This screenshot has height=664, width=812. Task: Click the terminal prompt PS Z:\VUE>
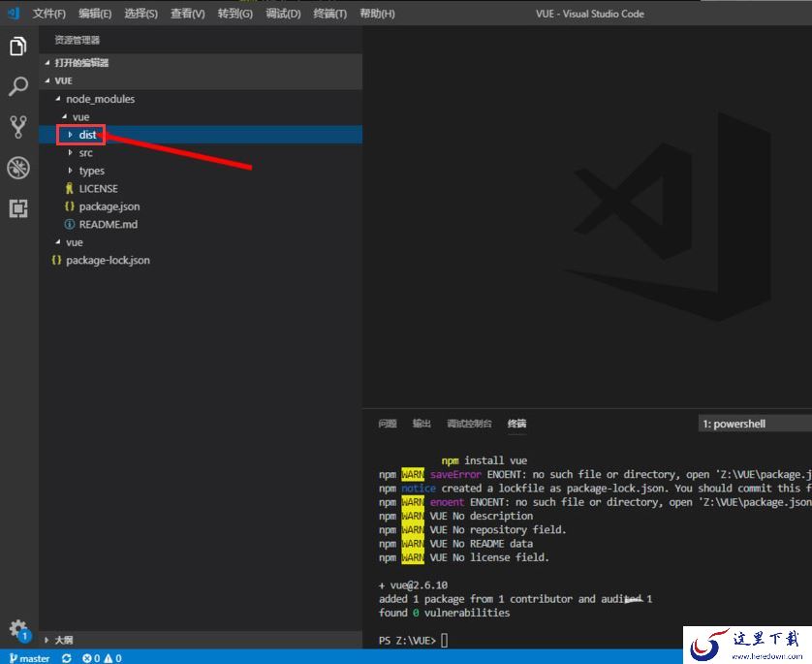[407, 641]
